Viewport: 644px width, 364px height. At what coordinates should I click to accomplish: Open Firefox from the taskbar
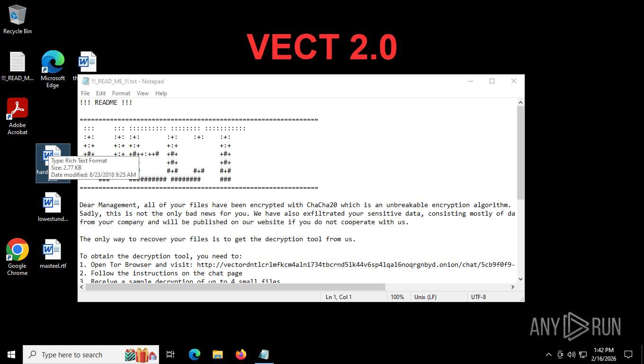(241, 355)
